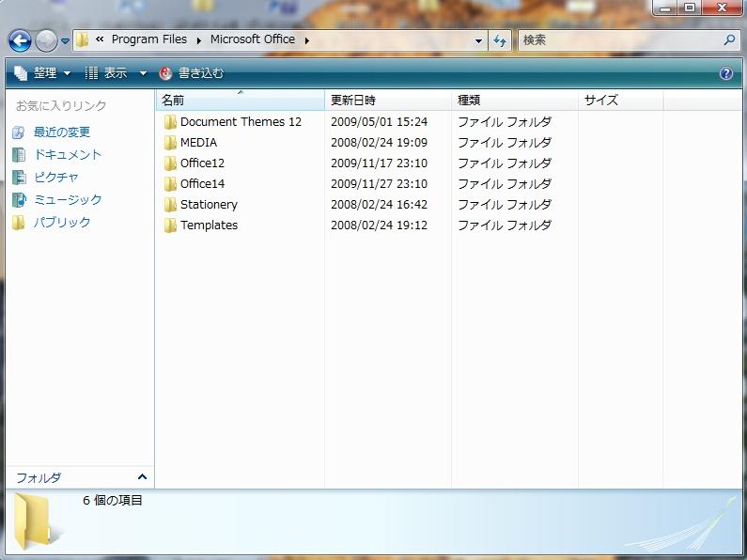Viewport: 747px width, 560px height.
Task: Close the Explorer window
Action: (x=723, y=8)
